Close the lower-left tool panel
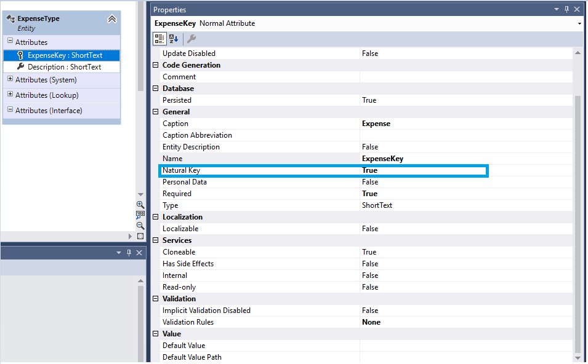588x364 pixels. pyautogui.click(x=139, y=253)
